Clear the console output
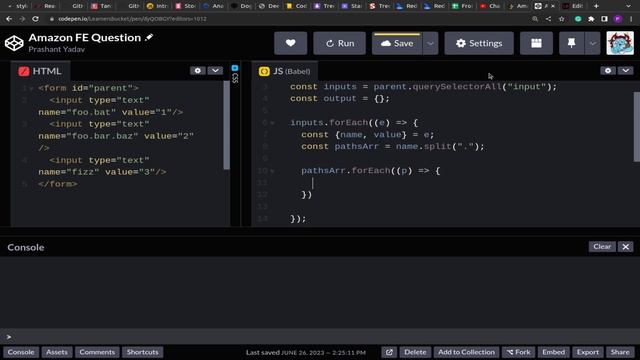Viewport: 640px width, 360px height. [x=602, y=247]
